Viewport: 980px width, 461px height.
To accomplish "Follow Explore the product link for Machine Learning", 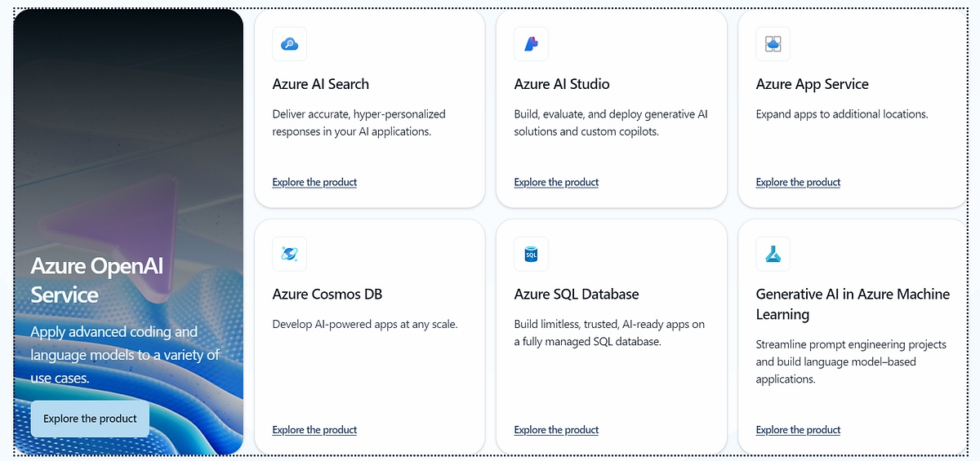I will (x=798, y=429).
